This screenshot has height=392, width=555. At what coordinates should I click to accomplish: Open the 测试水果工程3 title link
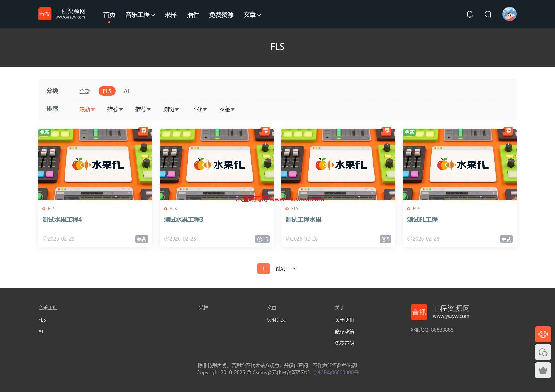click(x=183, y=220)
